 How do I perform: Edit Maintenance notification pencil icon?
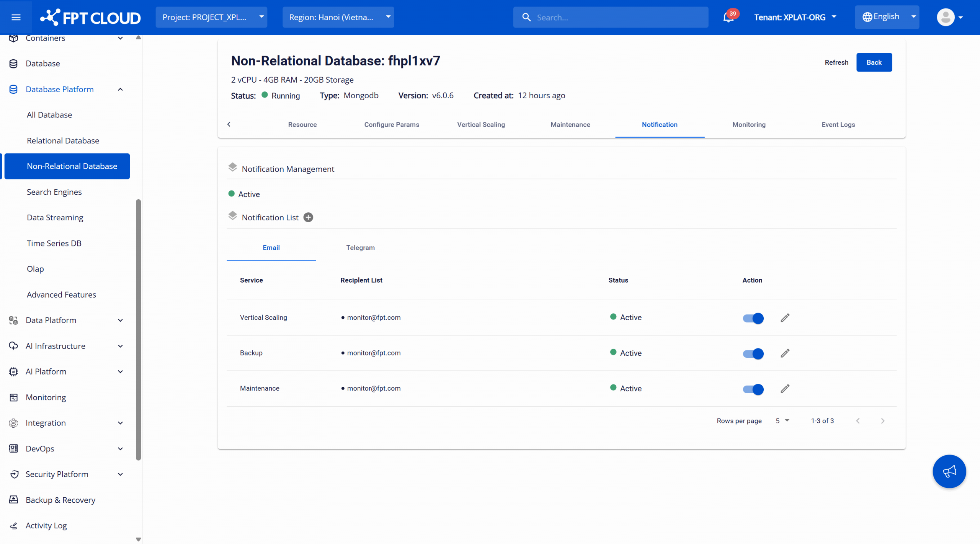tap(785, 389)
